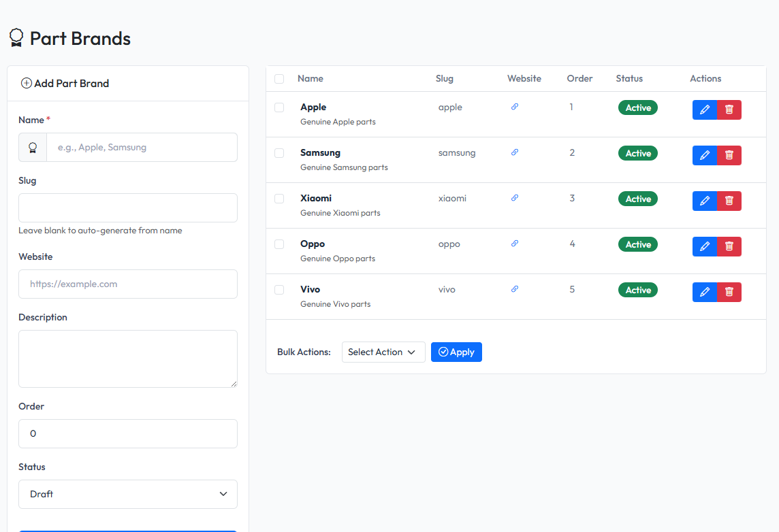Viewport: 779px width, 532px height.
Task: Click the edit pencil icon for Apple
Action: pos(705,110)
